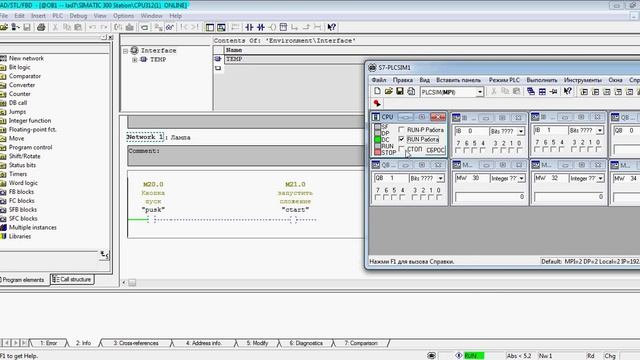This screenshot has width=640, height=360.
Task: Click the Insert bit memory icon in PLCSIM
Action: (607, 92)
